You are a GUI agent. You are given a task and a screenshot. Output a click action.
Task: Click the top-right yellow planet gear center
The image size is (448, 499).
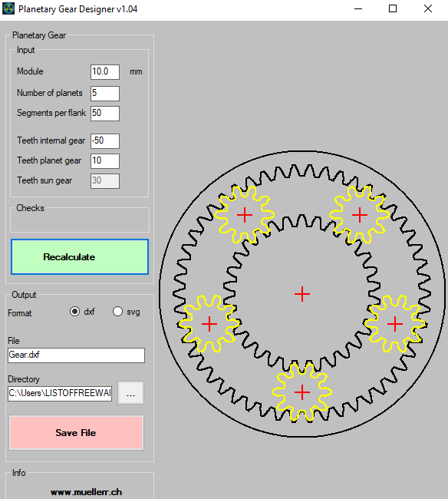tap(360, 215)
